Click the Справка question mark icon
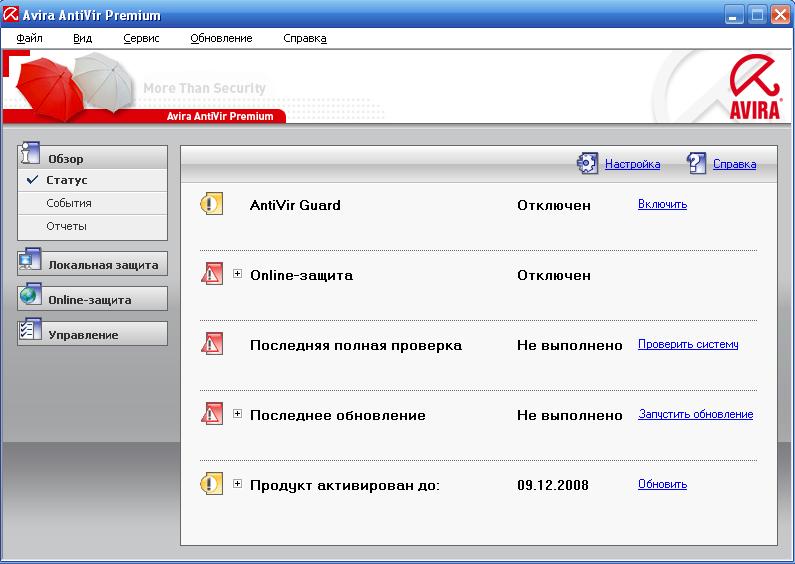The width and height of the screenshot is (795, 564). (x=696, y=163)
